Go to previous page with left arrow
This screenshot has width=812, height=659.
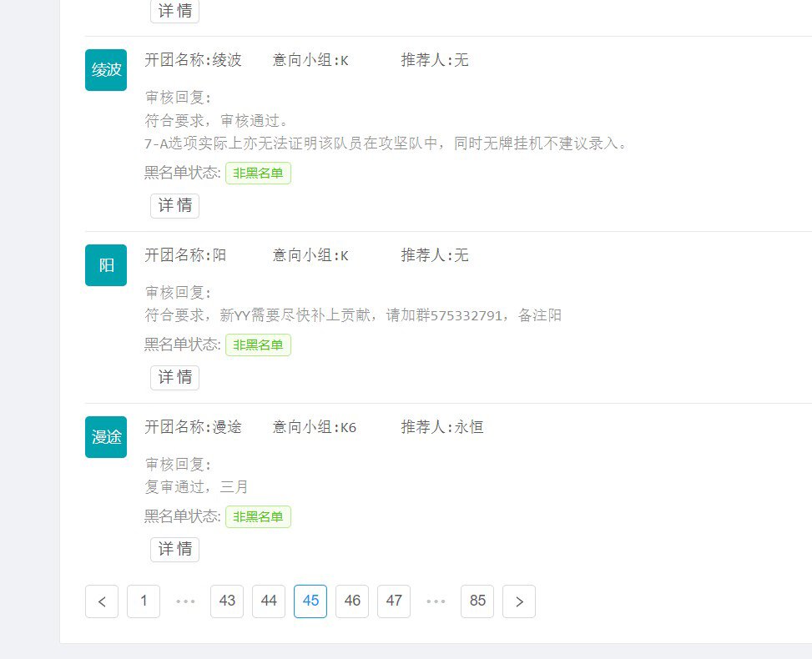pos(102,601)
